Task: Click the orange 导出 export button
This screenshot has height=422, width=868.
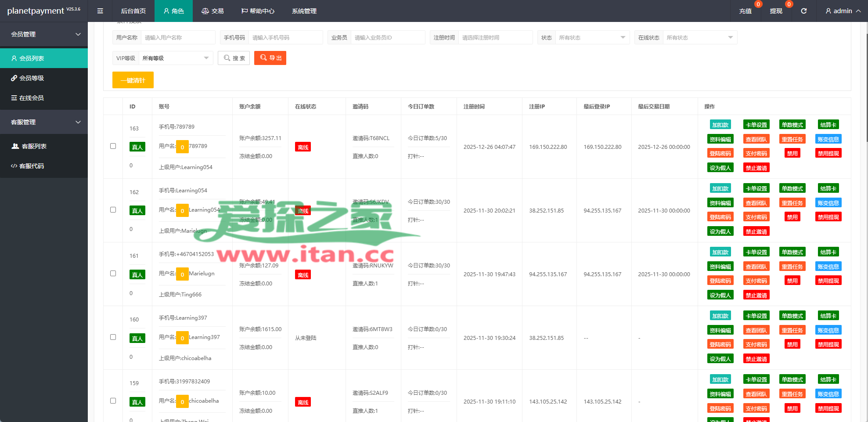Action: [x=270, y=58]
